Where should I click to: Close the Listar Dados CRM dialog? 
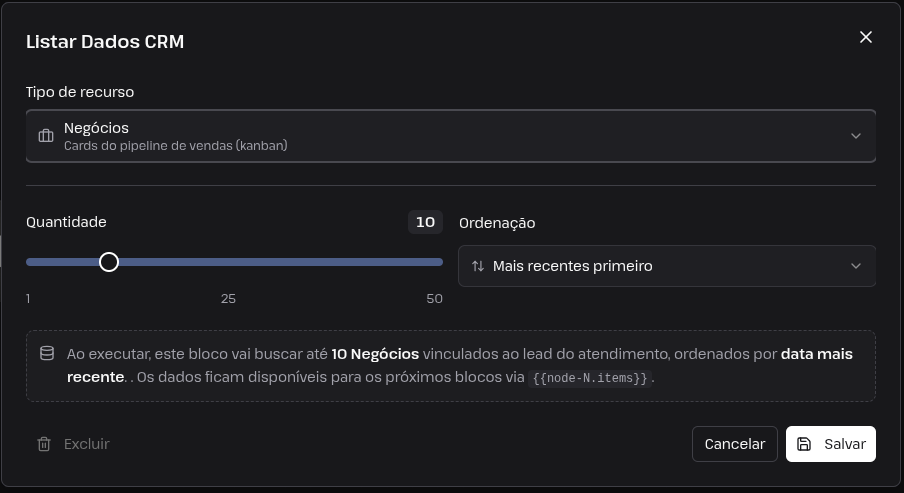(865, 37)
